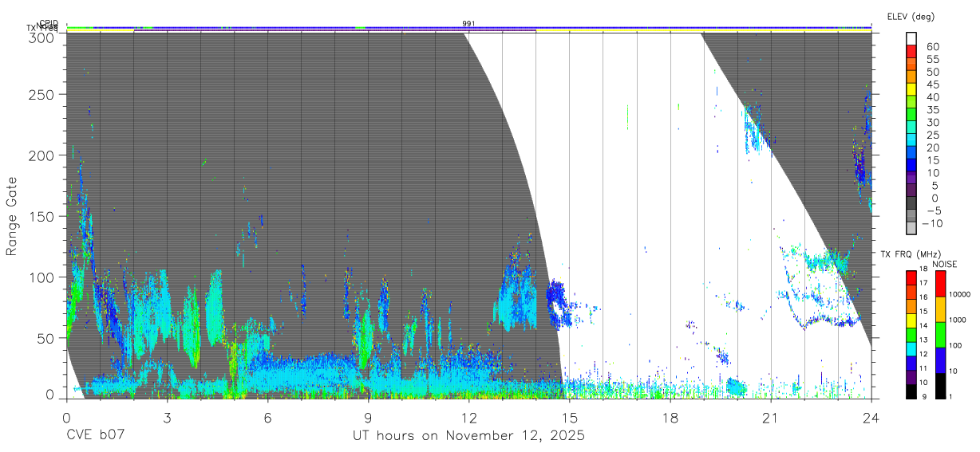This screenshot has height=452, width=980.
Task: Click the "3" hour tick on the time axis
Action: 167,418
